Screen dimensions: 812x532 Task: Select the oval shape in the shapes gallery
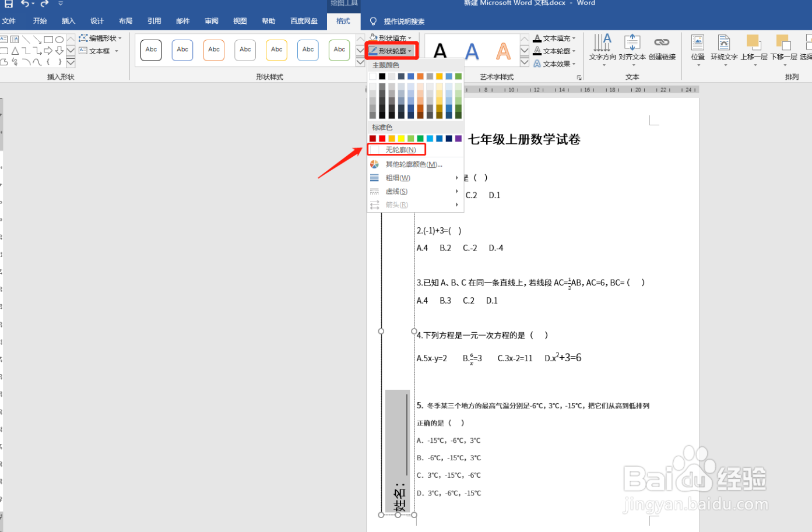pos(59,40)
